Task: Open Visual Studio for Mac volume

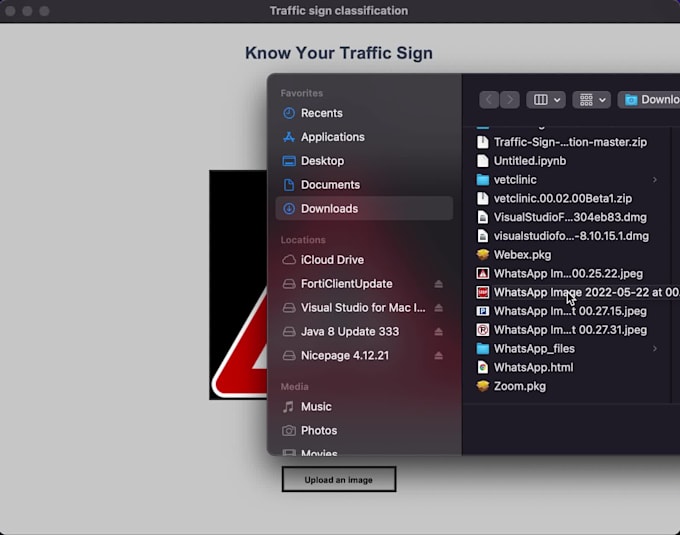Action: [363, 307]
